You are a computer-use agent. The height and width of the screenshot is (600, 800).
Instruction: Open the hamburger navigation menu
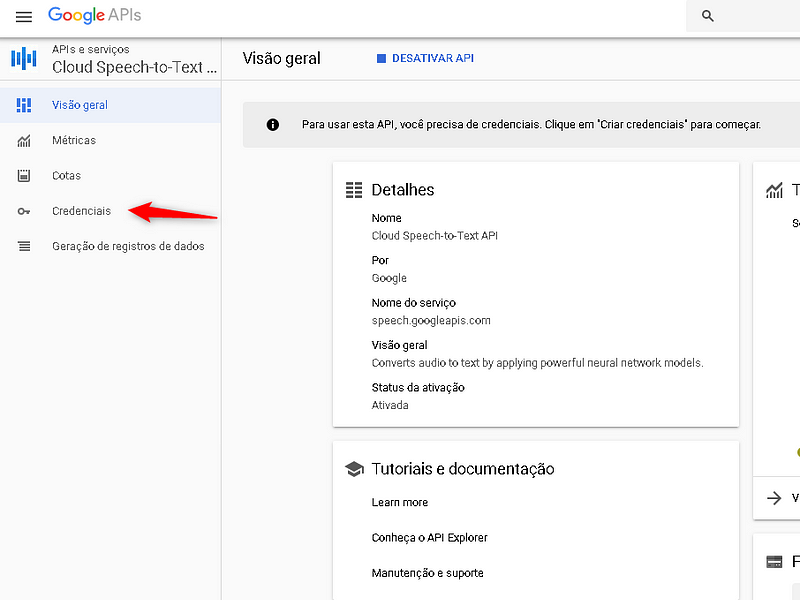point(24,16)
